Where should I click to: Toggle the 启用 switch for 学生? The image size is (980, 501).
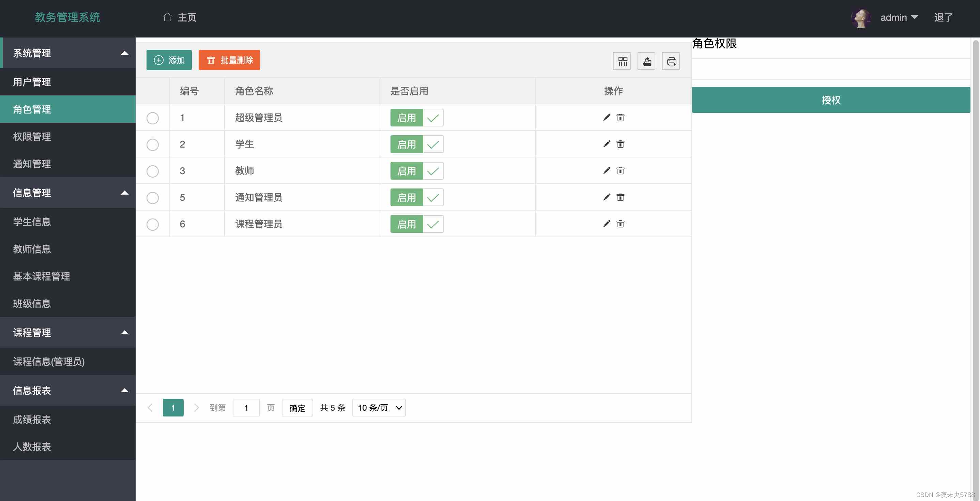tap(417, 144)
